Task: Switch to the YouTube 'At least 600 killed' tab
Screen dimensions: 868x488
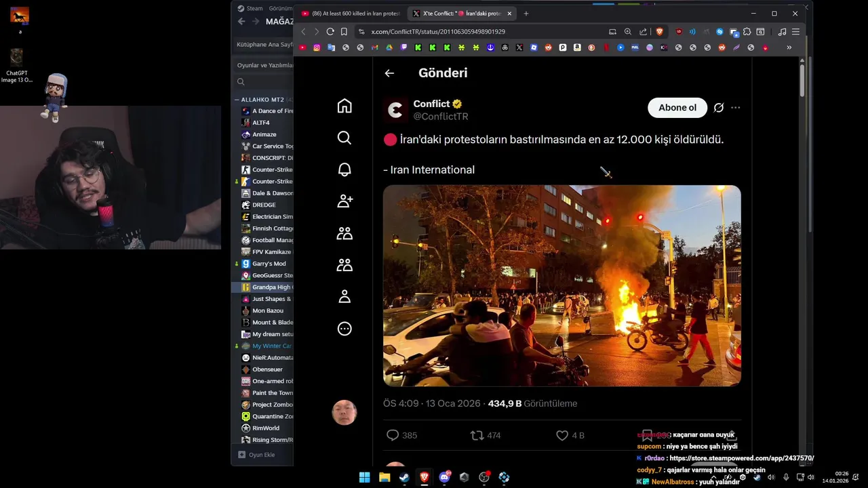Action: coord(350,14)
